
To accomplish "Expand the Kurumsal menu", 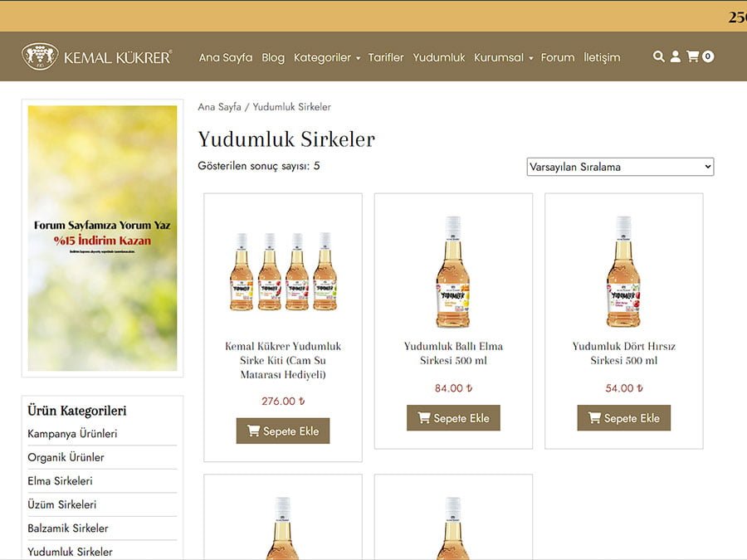I will 503,57.
